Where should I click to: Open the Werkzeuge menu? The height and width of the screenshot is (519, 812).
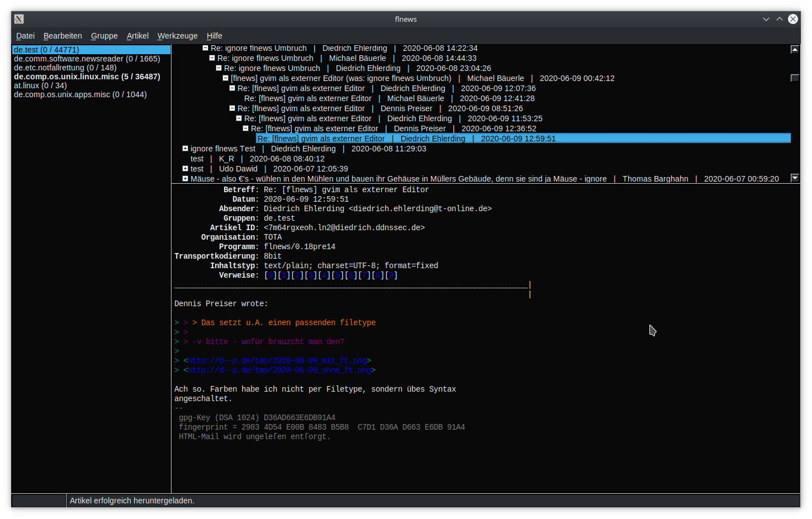[x=177, y=36]
